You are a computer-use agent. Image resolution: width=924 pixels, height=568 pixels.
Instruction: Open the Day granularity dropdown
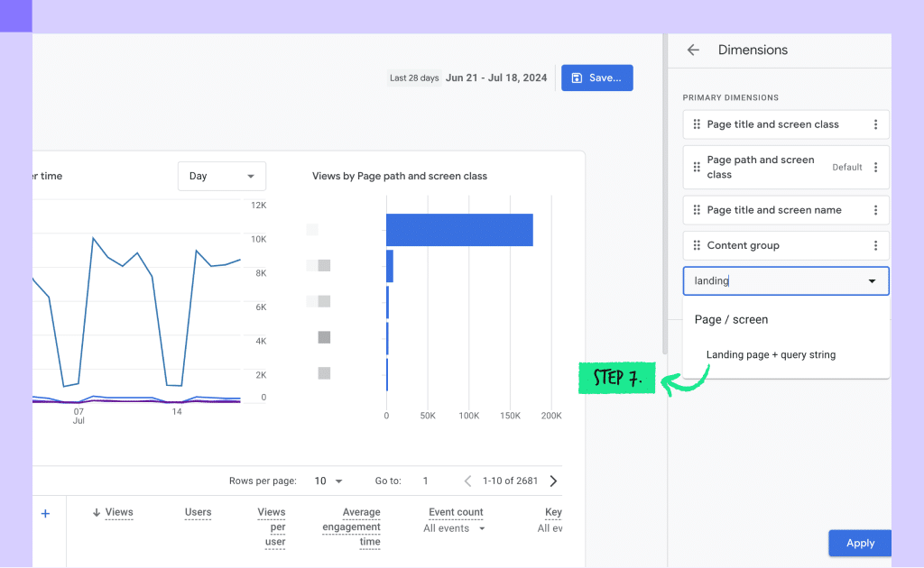click(x=222, y=176)
